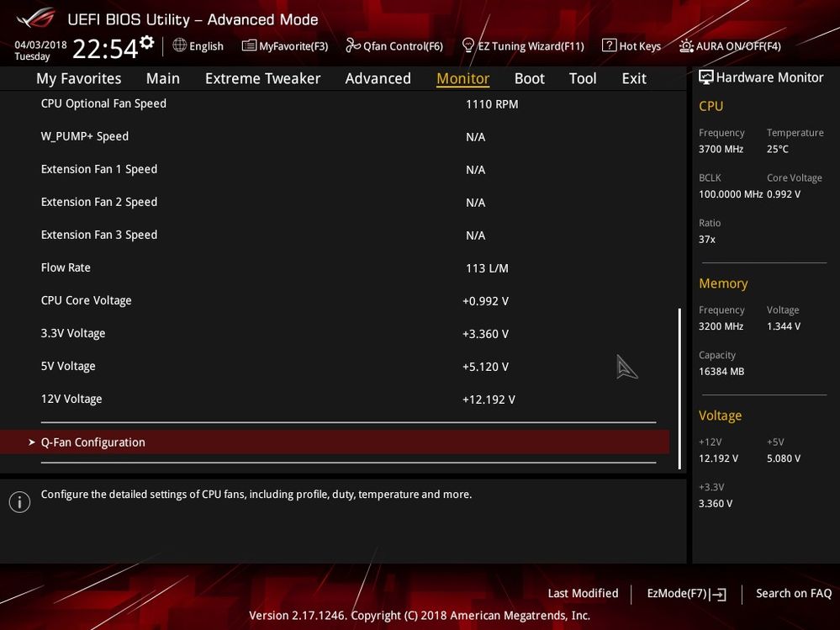Click the +5.120 V value
This screenshot has height=630, width=840.
coord(485,367)
